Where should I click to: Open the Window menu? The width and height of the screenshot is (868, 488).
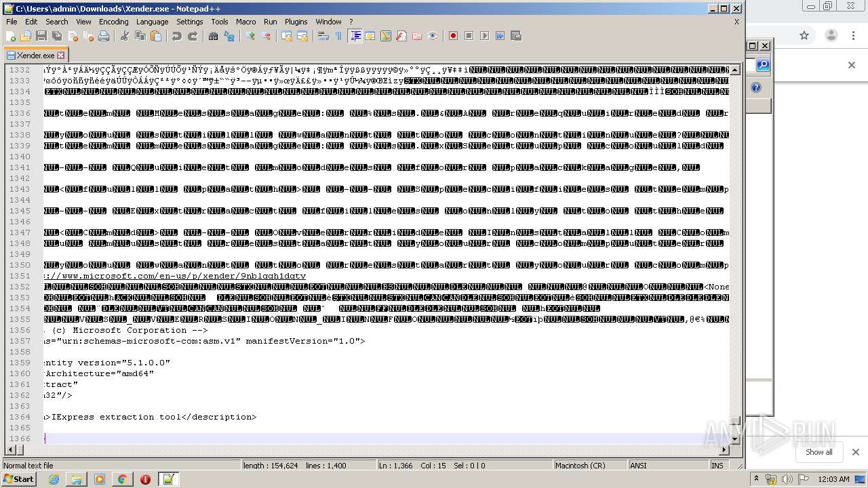click(328, 22)
